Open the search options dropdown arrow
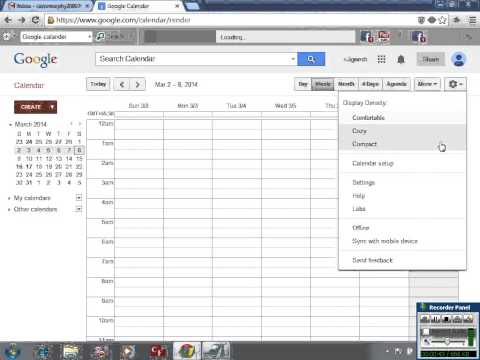 click(293, 59)
